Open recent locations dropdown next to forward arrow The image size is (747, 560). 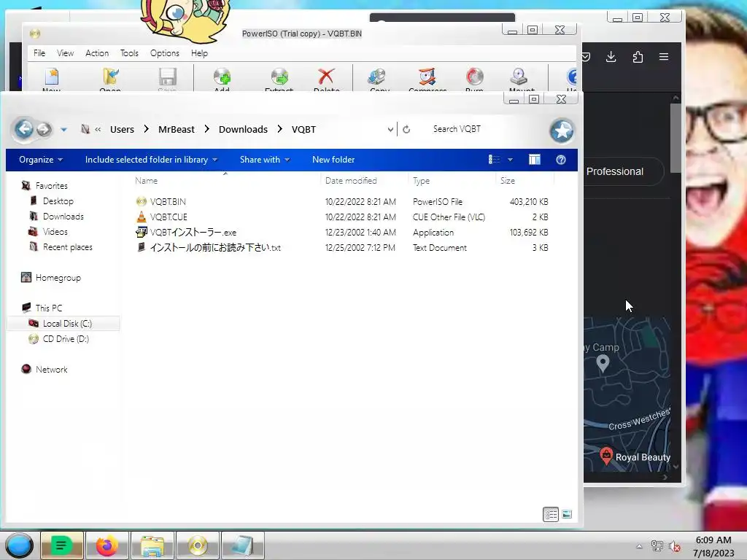(64, 130)
